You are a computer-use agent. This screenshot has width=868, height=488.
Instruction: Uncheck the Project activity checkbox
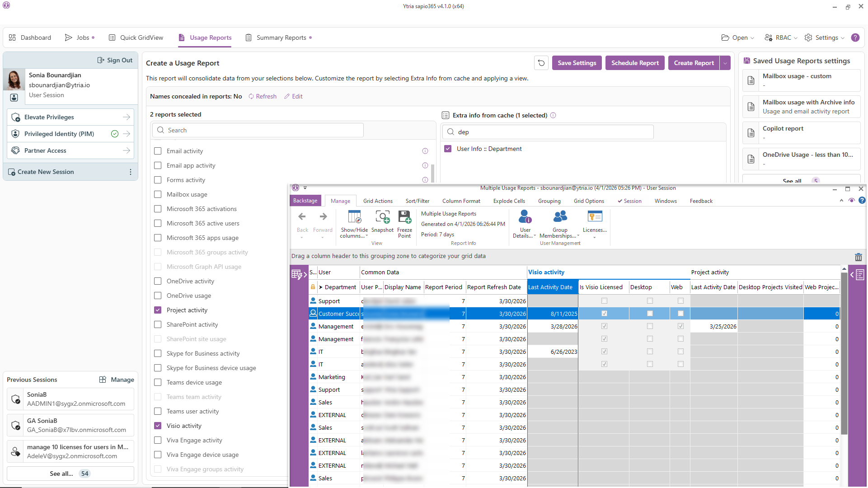coord(158,310)
